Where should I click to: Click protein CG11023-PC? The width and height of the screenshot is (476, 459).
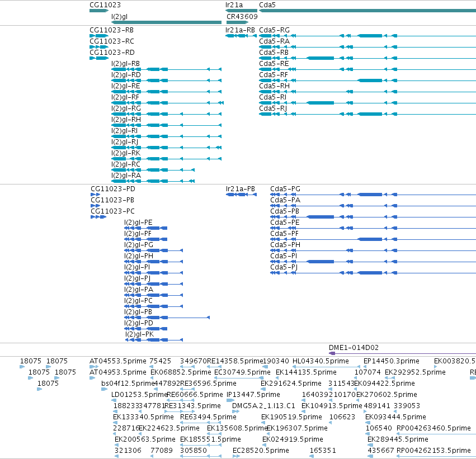pos(98,217)
